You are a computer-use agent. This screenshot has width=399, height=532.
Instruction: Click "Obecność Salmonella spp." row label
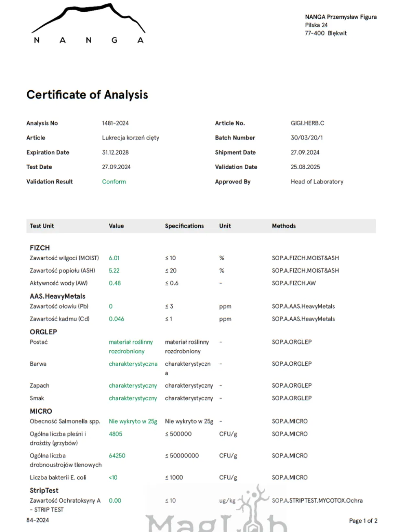pyautogui.click(x=65, y=422)
